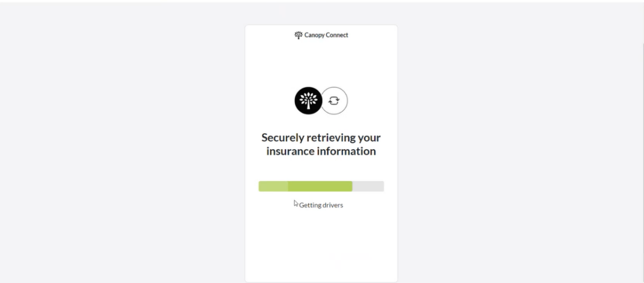Image resolution: width=644 pixels, height=283 pixels.
Task: Click the heading line Securely retrieving your
Action: (321, 137)
